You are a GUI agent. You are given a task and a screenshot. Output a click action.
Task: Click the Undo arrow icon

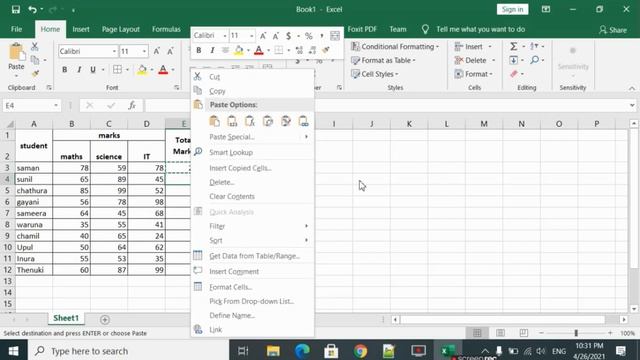pos(32,9)
